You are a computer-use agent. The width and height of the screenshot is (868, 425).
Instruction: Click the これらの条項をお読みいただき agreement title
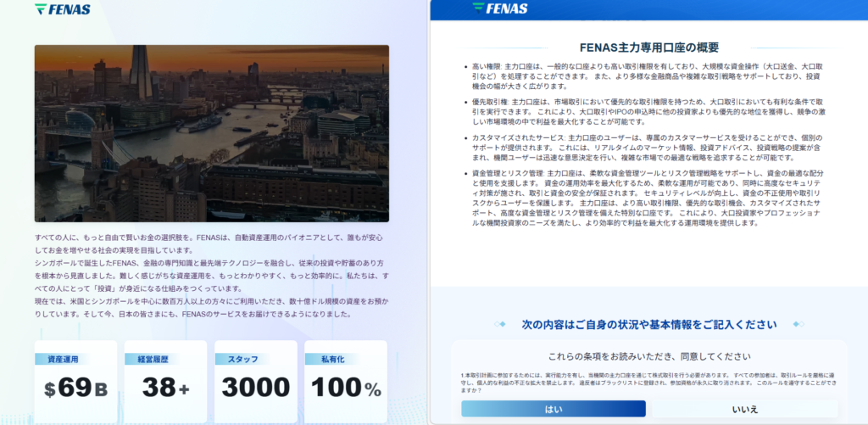tap(649, 357)
